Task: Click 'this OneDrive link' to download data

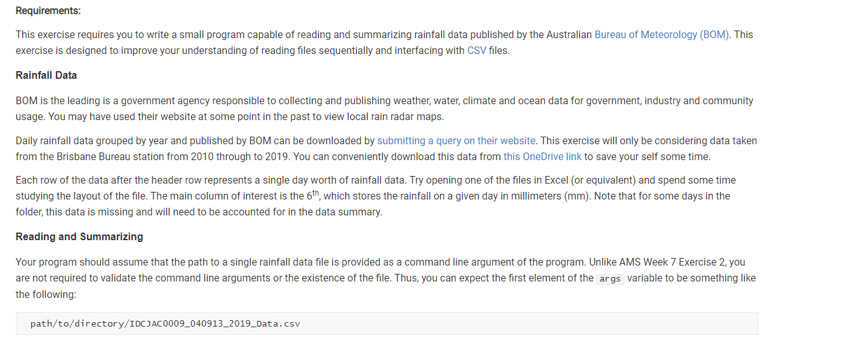Action: pos(542,156)
